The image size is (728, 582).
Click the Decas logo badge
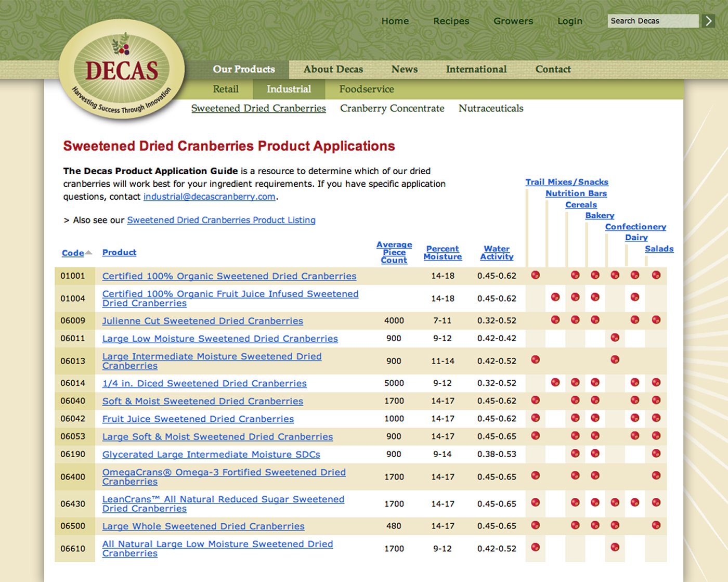coord(122,69)
